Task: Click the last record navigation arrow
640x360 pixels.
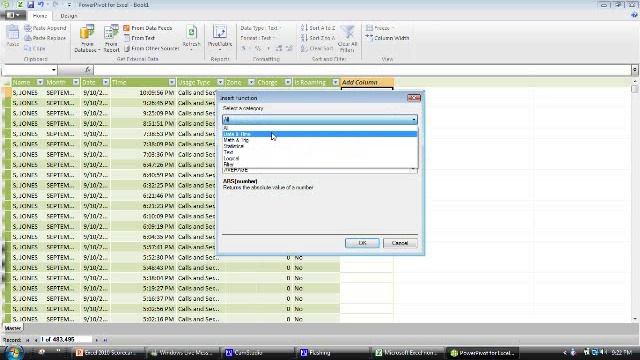Action: coord(105,340)
